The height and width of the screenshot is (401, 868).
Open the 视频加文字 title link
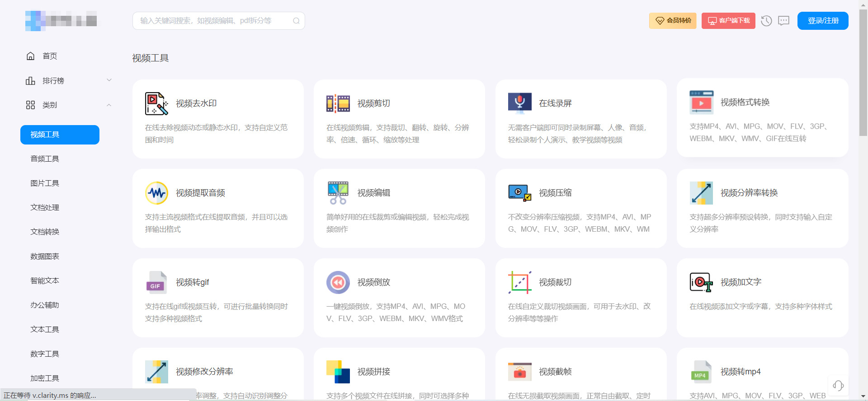[x=741, y=282]
